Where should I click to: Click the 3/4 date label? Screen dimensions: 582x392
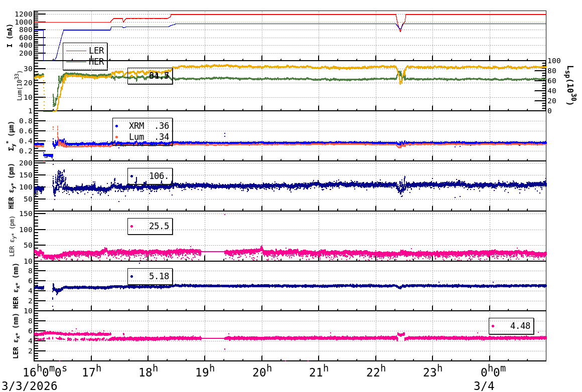[x=484, y=385]
